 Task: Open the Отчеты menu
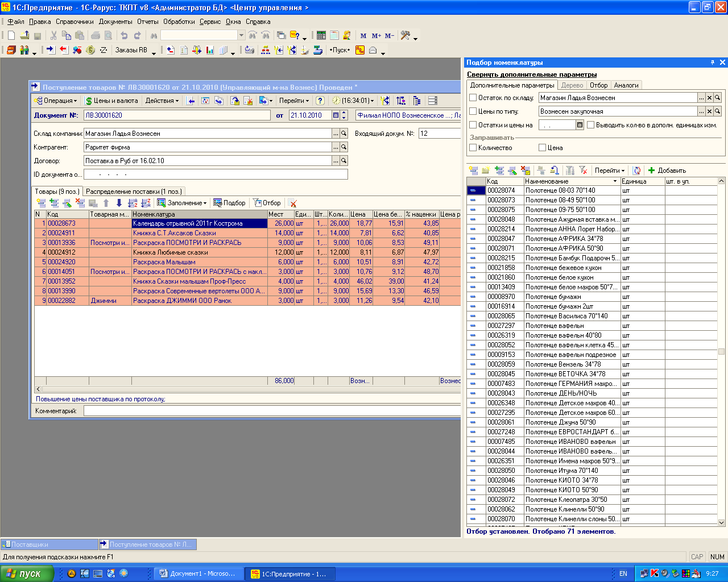click(148, 22)
